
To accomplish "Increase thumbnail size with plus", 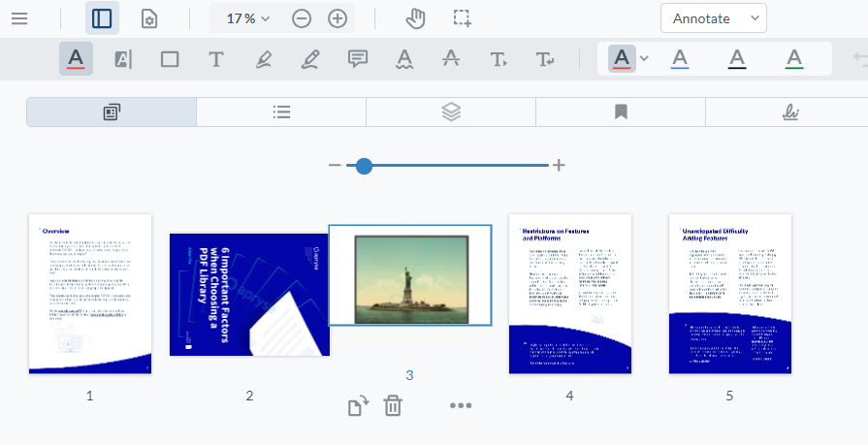I will 559,165.
